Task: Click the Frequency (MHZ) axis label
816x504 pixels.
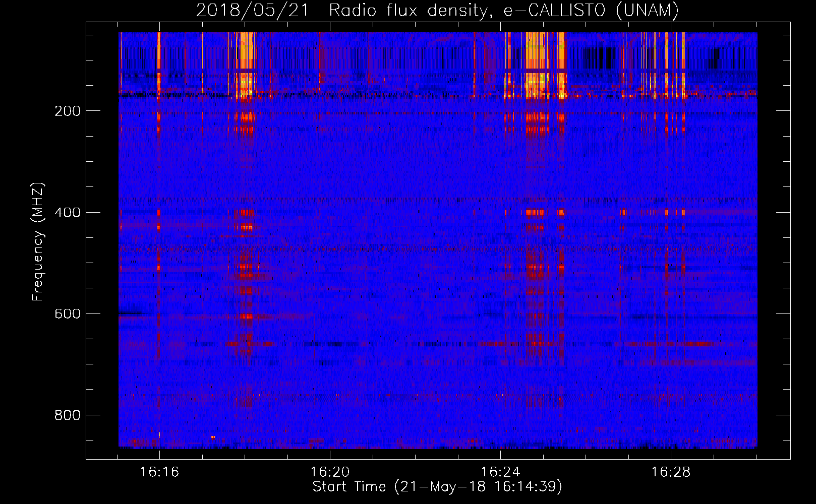Action: click(x=38, y=241)
